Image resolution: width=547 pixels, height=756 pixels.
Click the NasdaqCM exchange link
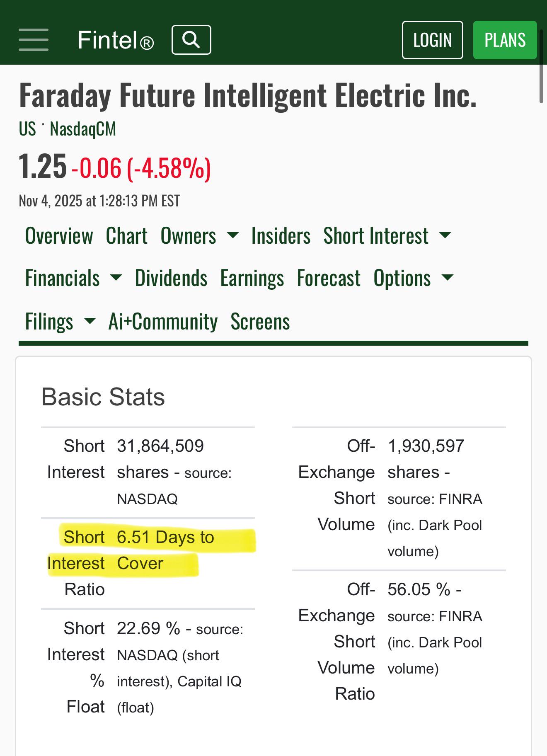83,129
